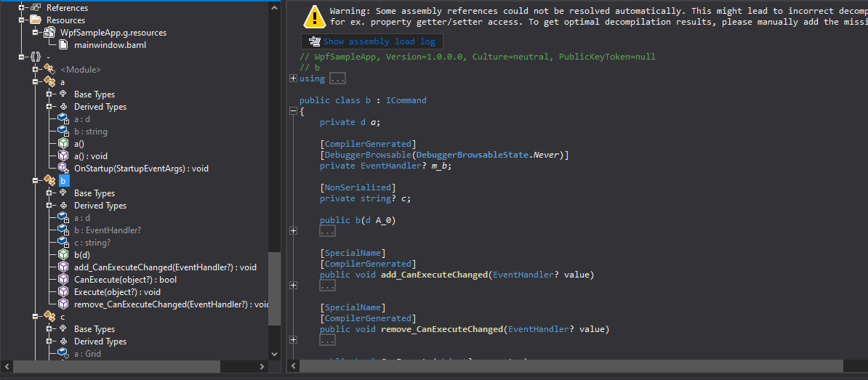Expand the using directives block
Image resolution: width=868 pixels, height=380 pixels.
click(293, 78)
